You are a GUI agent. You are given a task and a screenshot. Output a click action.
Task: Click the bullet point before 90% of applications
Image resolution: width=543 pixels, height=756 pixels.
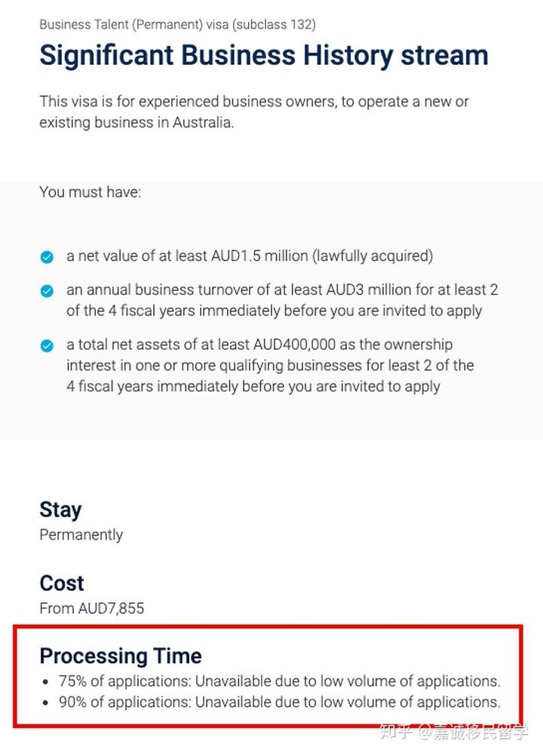coord(46,703)
